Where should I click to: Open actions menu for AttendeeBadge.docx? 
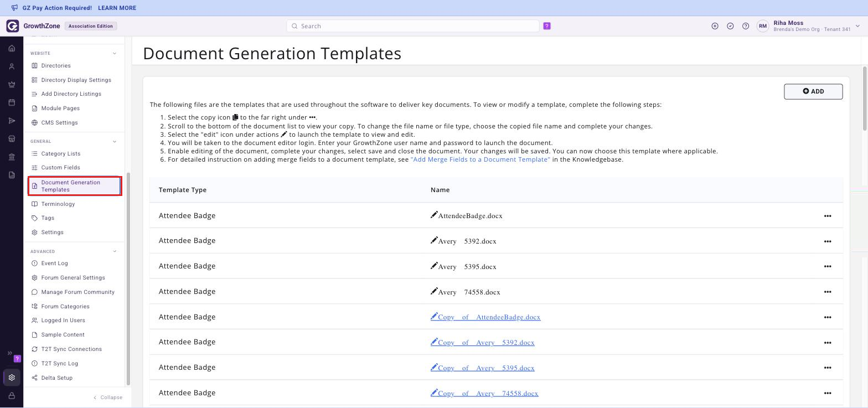click(x=828, y=216)
